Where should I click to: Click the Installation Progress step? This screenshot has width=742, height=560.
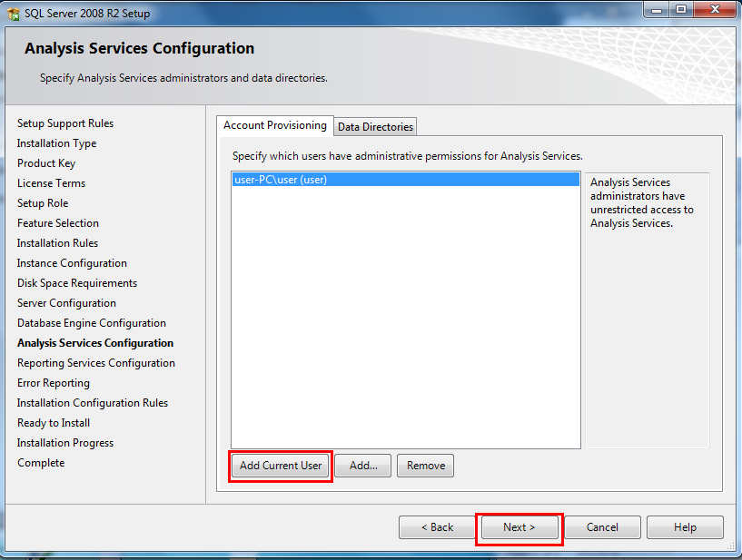65,443
